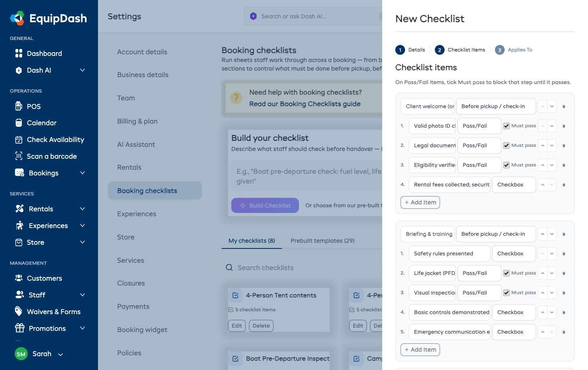Delete the Basic controls demonstrated item
This screenshot has height=370, width=588.
tap(564, 312)
